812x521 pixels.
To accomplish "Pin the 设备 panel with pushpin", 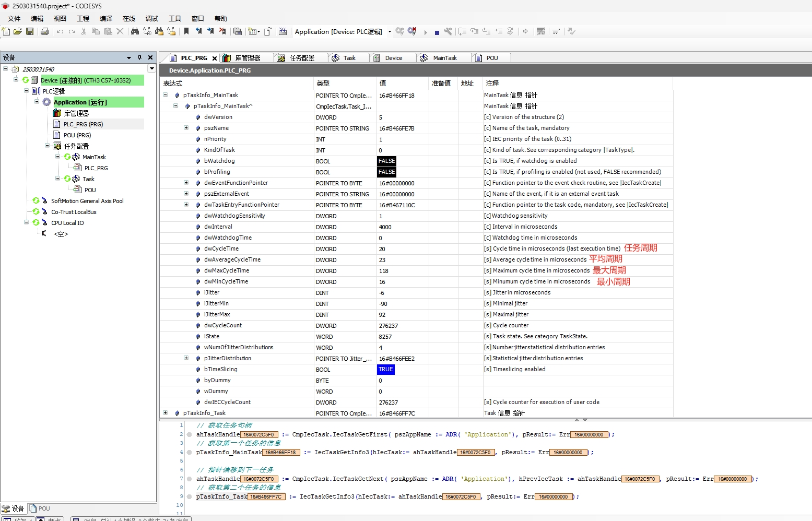I will 139,57.
